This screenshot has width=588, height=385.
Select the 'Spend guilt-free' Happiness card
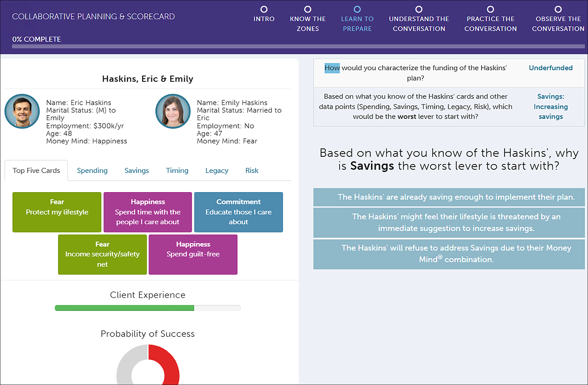pyautogui.click(x=193, y=254)
